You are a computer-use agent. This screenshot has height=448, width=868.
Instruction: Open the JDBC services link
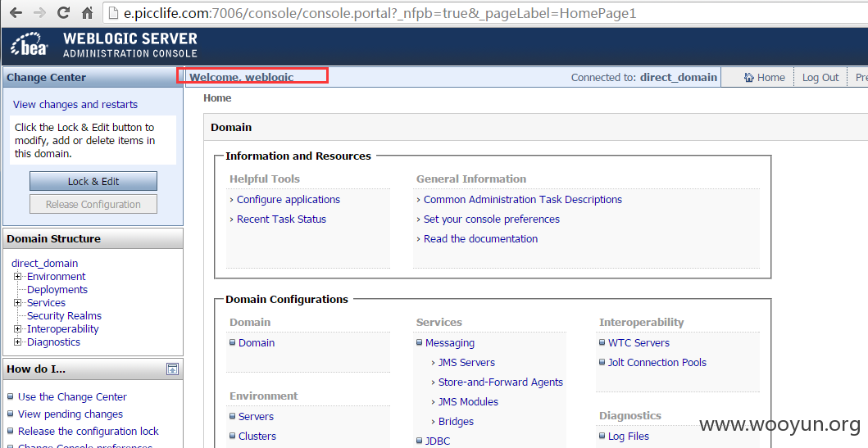[438, 441]
